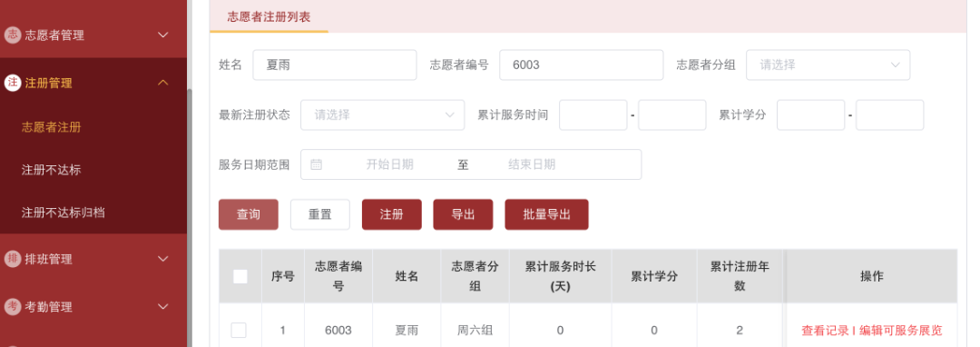Click the 姓名 column header

tap(407, 276)
